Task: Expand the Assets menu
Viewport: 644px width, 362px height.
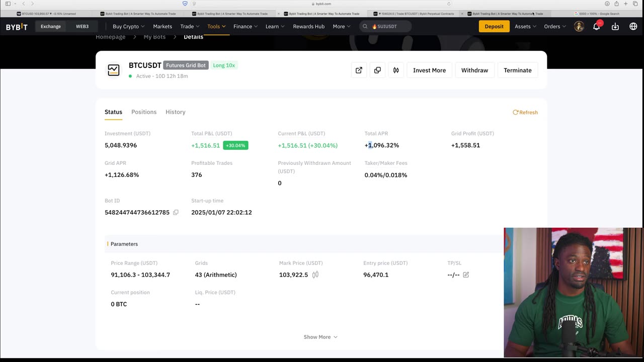Action: coord(525,26)
